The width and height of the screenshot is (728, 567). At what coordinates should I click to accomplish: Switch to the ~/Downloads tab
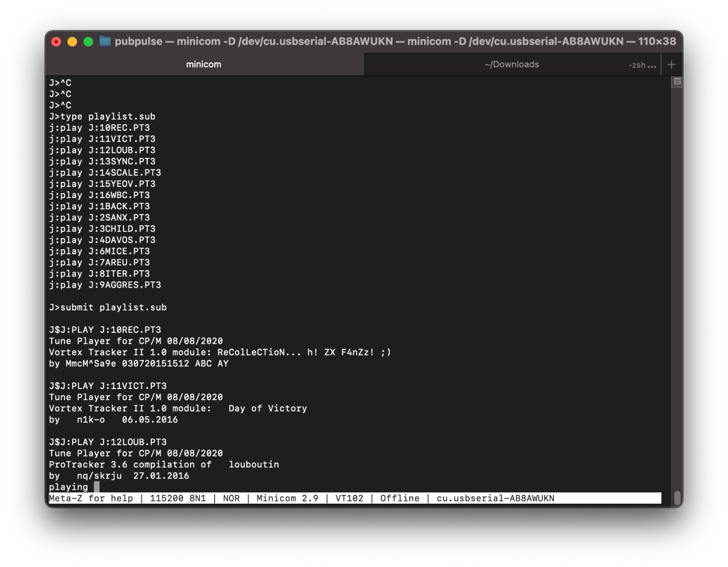click(512, 65)
